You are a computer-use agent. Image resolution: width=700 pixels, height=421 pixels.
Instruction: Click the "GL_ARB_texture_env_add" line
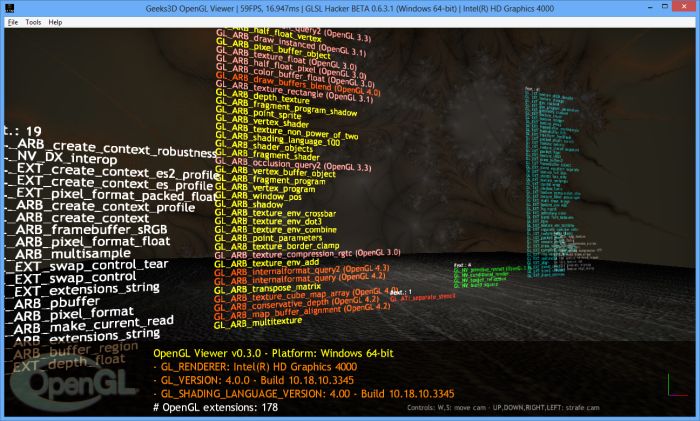tap(267, 263)
